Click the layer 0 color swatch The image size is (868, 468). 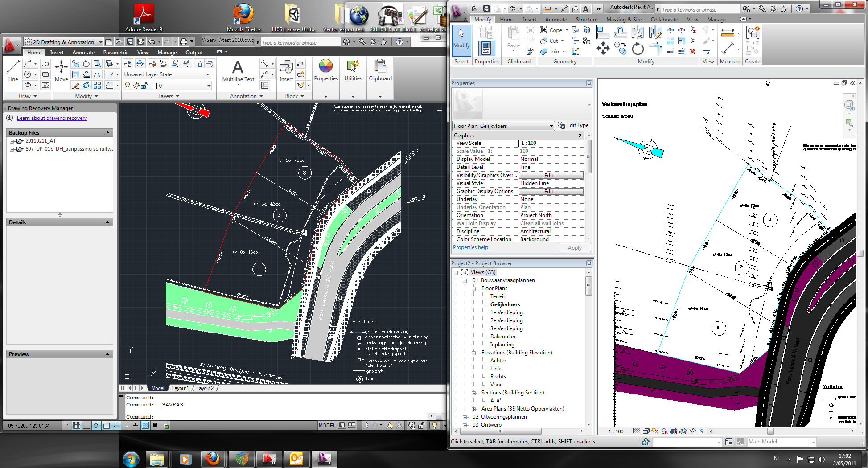coord(154,86)
